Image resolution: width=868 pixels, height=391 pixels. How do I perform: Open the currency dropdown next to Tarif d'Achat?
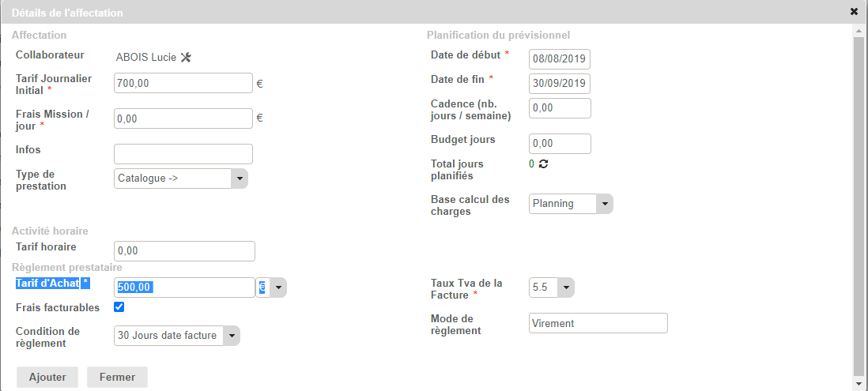(x=271, y=288)
